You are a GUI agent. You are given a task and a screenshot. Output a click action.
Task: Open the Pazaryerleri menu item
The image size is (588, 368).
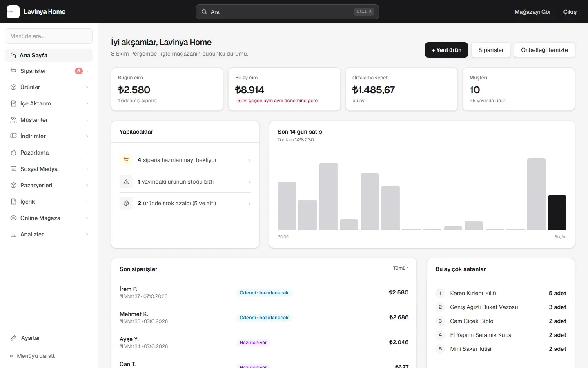click(x=49, y=185)
